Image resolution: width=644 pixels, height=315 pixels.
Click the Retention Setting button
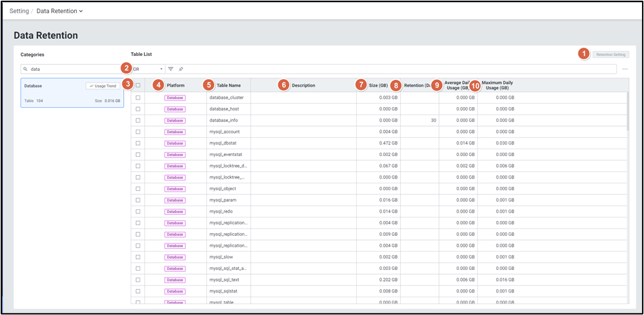point(611,55)
